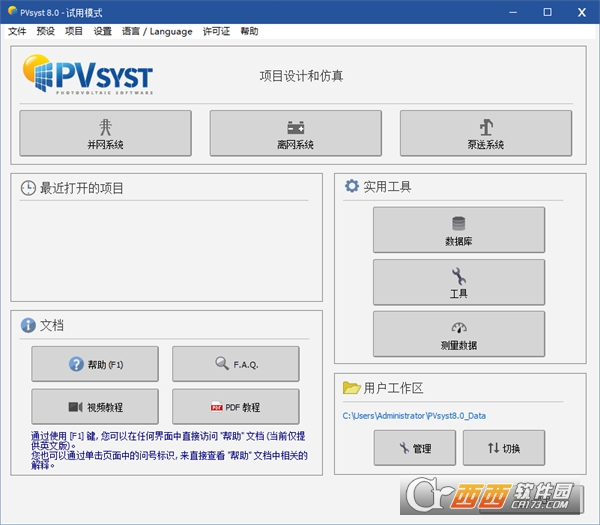This screenshot has height=525, width=600.
Task: Minimize the PVsyst window
Action: click(x=513, y=12)
